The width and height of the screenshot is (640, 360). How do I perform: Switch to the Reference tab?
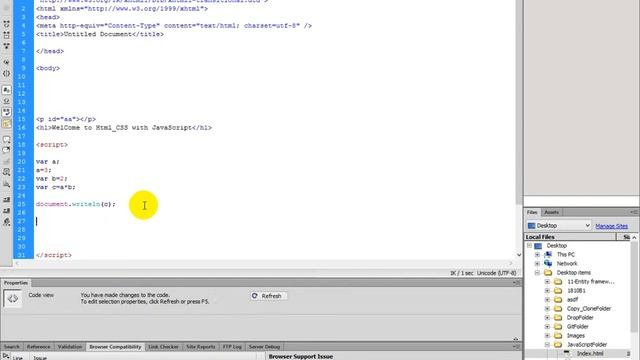click(x=38, y=347)
